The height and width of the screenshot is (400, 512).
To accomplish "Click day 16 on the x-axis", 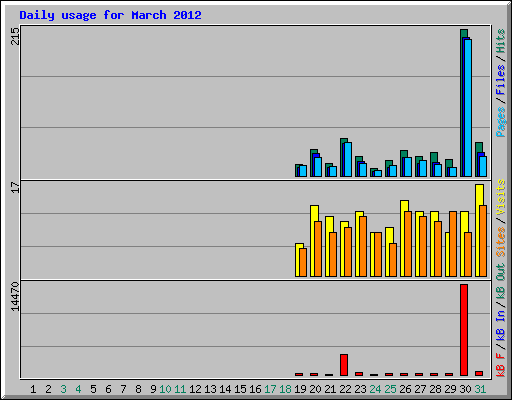I will click(x=255, y=389).
